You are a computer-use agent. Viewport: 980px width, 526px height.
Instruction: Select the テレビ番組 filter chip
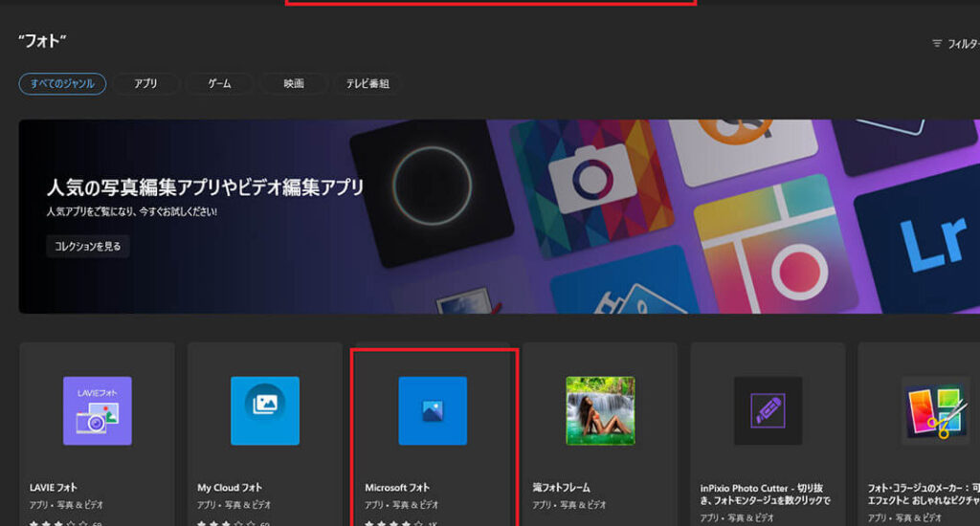click(x=368, y=84)
